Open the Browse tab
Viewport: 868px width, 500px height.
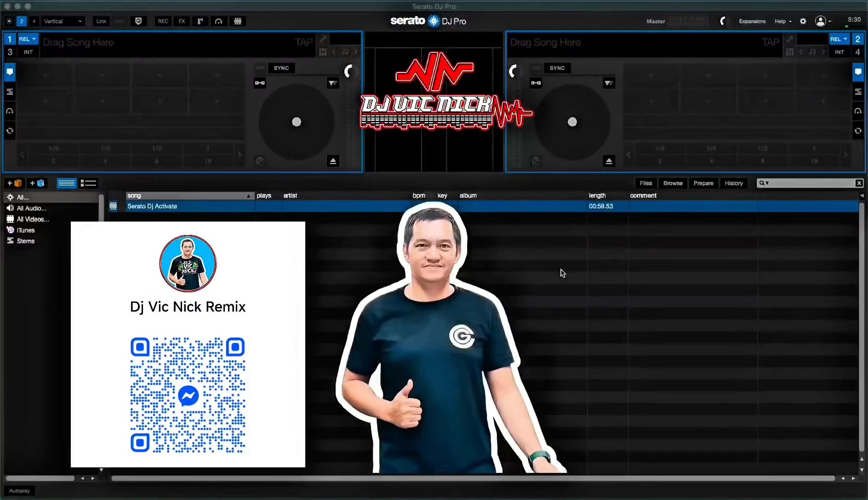point(673,183)
